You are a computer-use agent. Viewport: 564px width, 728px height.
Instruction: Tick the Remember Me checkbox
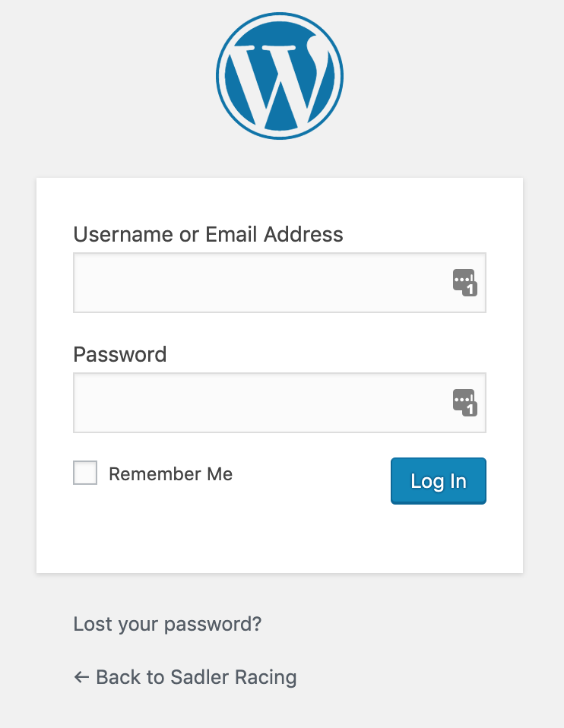85,473
